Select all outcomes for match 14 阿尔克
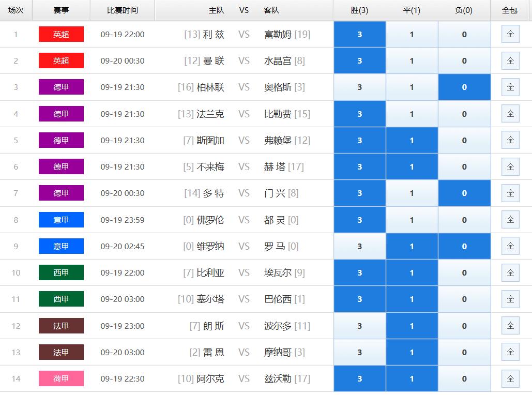Image resolution: width=532 pixels, height=395 pixels. click(510, 378)
